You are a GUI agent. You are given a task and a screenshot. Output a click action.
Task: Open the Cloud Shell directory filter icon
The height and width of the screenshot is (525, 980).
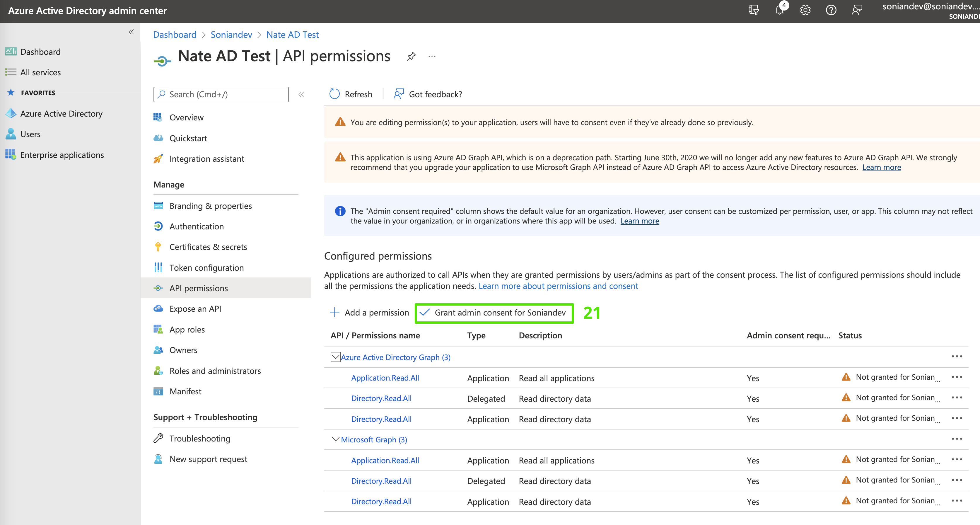753,10
